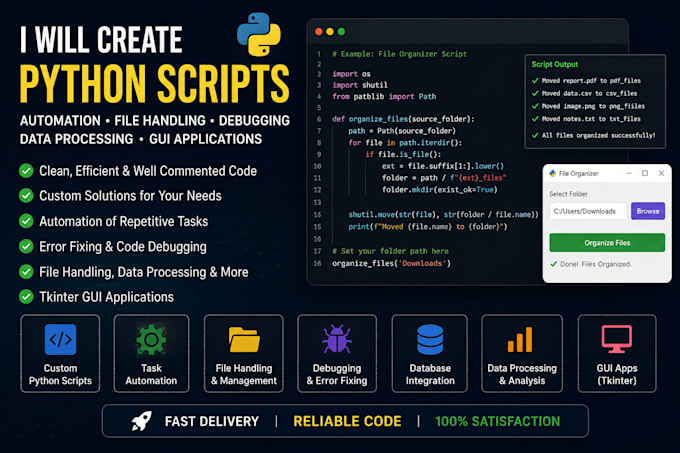Viewport: 680px width, 453px height.
Task: Click the Data Processing & Analysis card label
Action: 522,375
